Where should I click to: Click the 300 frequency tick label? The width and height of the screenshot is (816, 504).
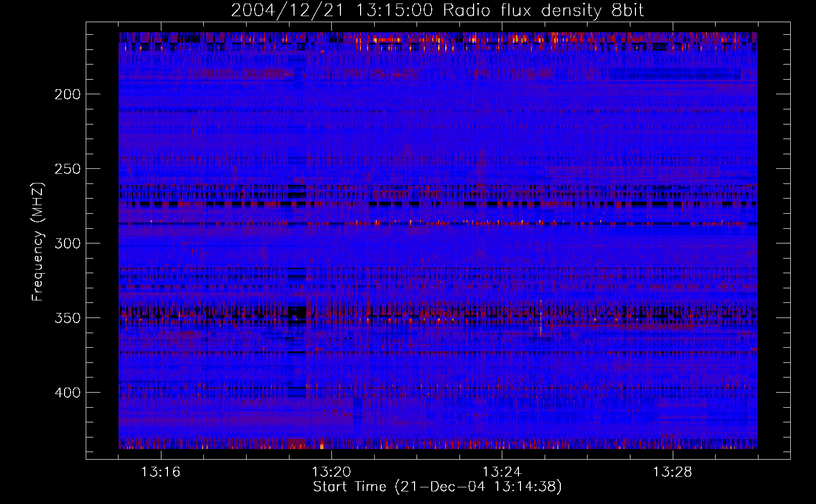click(x=68, y=243)
